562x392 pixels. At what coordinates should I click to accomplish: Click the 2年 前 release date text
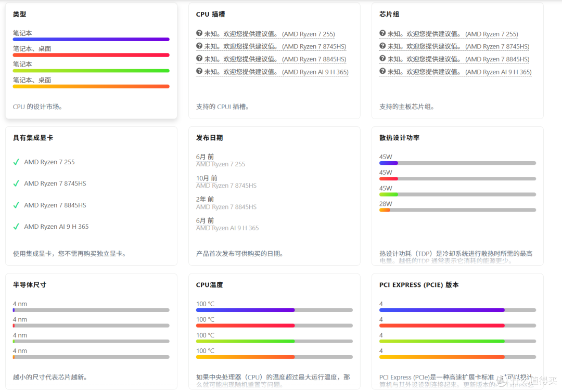(x=205, y=200)
